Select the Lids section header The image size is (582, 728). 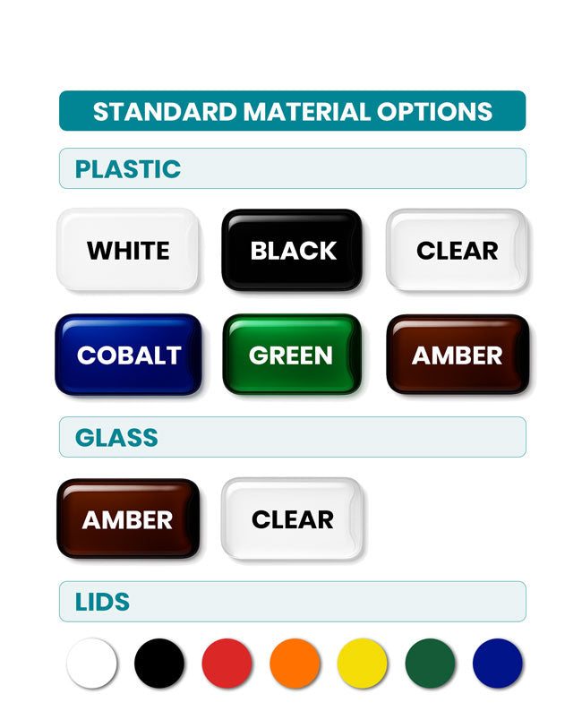pos(292,601)
